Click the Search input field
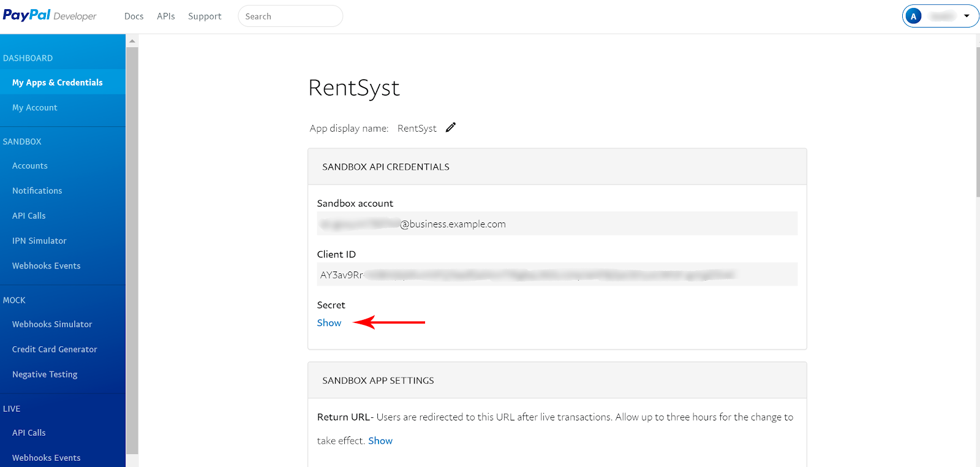The image size is (980, 467). (x=290, y=17)
